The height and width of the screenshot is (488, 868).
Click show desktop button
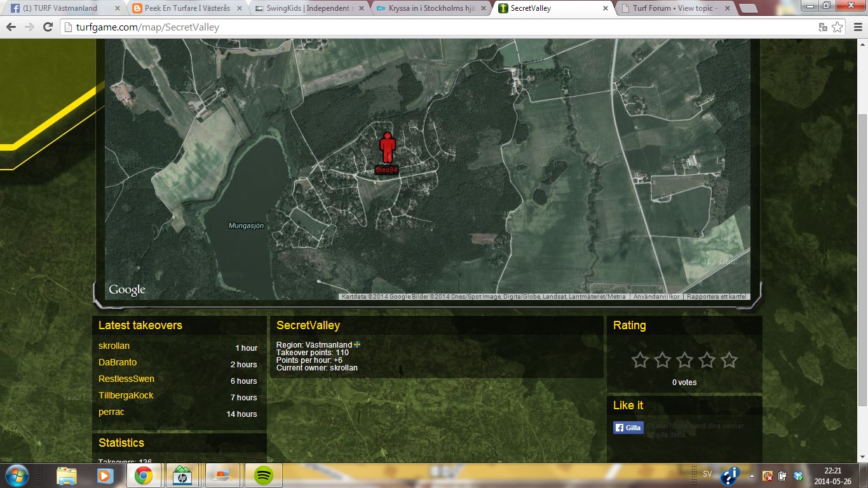pyautogui.click(x=864, y=475)
